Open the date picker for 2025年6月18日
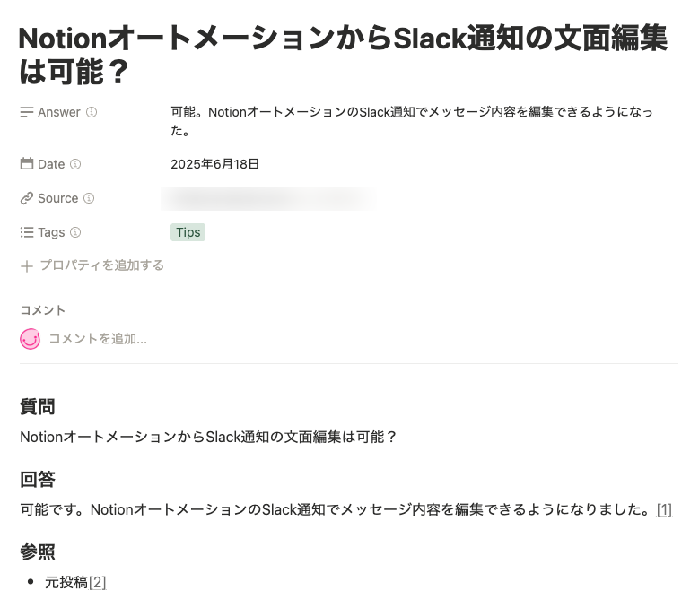699x616 pixels. click(215, 164)
